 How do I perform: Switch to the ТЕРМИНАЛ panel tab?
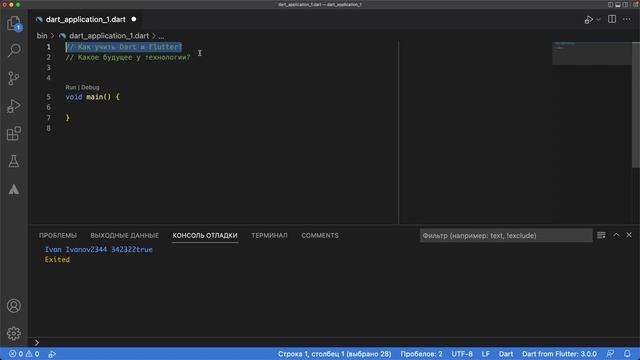coord(269,236)
